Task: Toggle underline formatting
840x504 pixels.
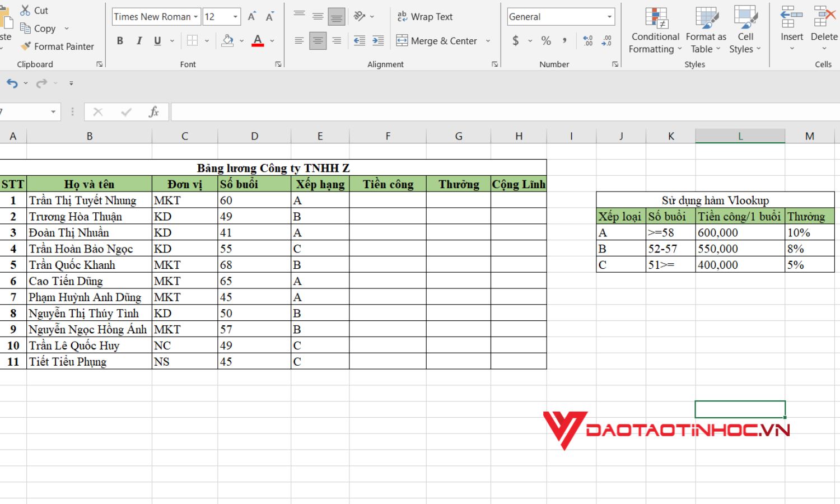Action: pyautogui.click(x=157, y=40)
